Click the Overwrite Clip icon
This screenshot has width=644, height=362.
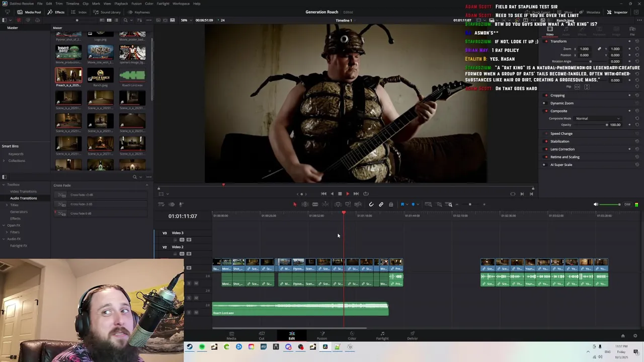coord(348,204)
